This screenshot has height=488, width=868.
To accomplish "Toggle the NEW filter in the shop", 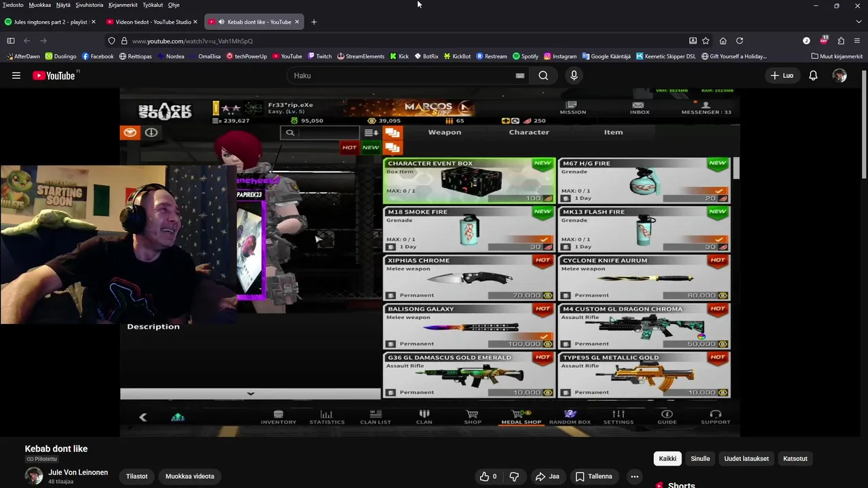I will coord(370,147).
